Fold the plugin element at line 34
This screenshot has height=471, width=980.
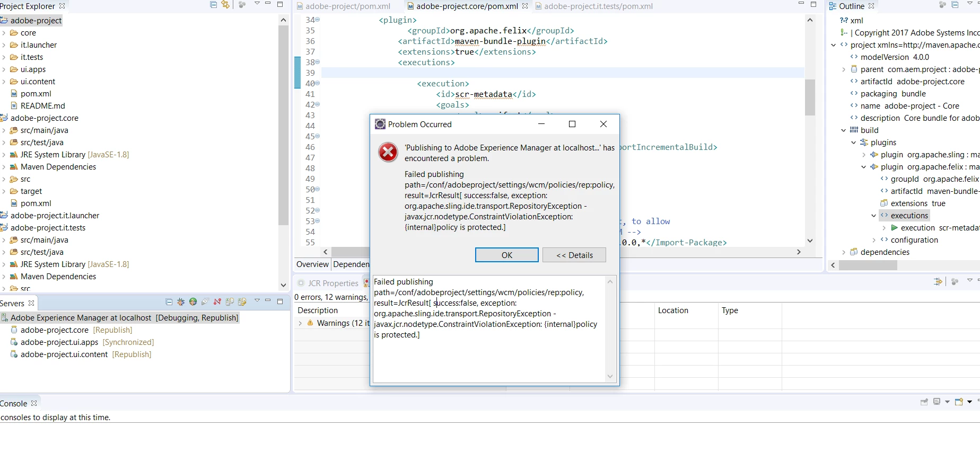tap(318, 20)
